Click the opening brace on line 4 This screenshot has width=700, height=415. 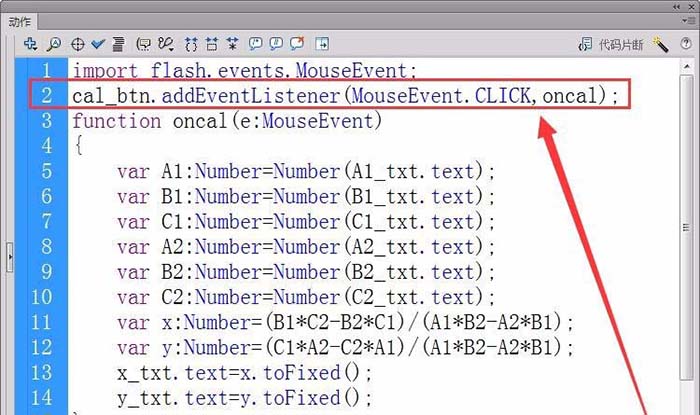(79, 145)
